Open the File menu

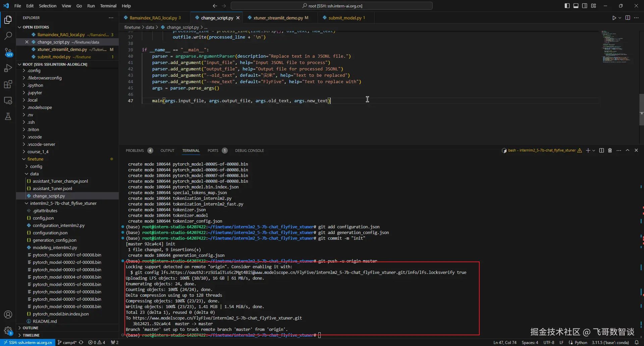pyautogui.click(x=18, y=6)
